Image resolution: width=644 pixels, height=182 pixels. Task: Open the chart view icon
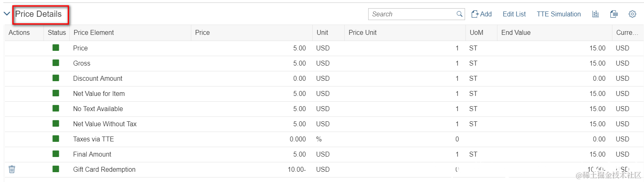coord(595,14)
